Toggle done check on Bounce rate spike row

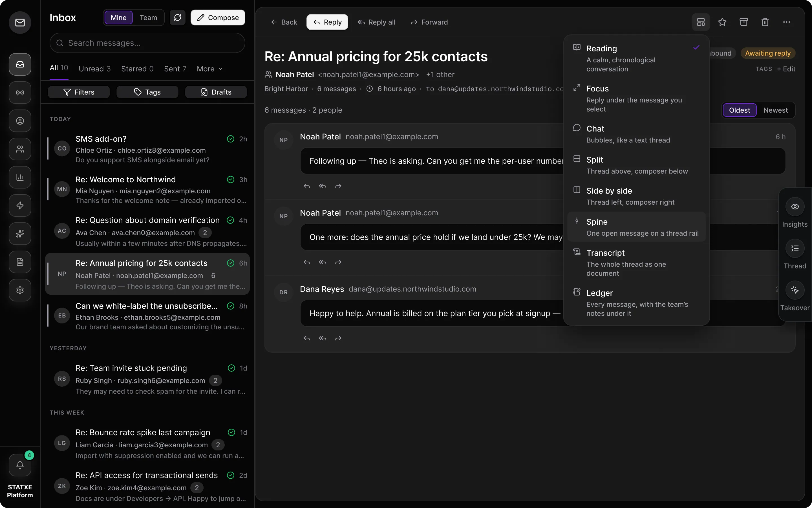231,432
